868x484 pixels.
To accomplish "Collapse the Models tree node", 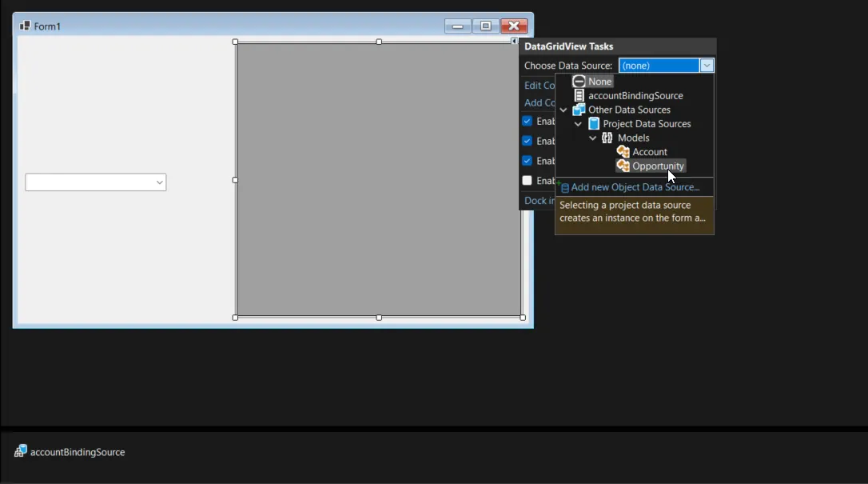I will (593, 138).
